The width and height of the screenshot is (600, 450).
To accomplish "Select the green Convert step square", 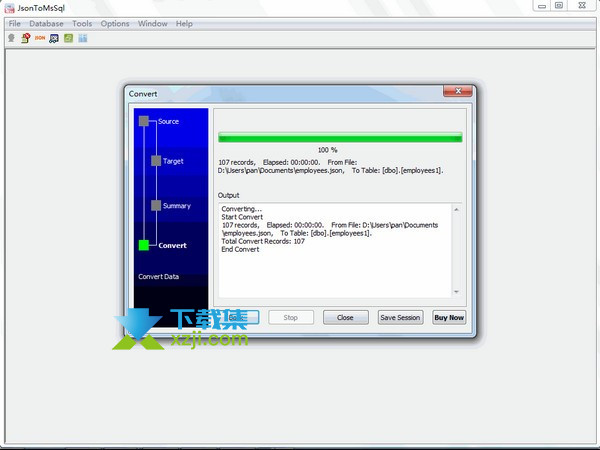I will coord(144,245).
